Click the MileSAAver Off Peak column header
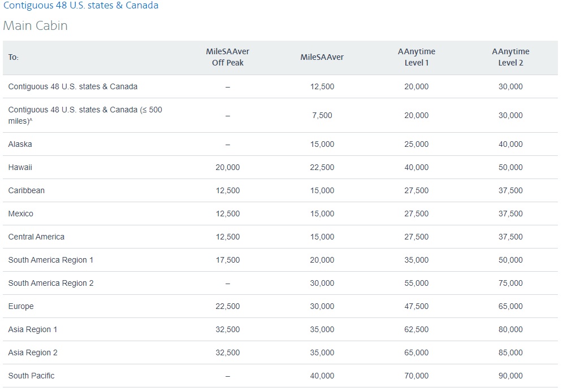563x392 pixels. (227, 57)
